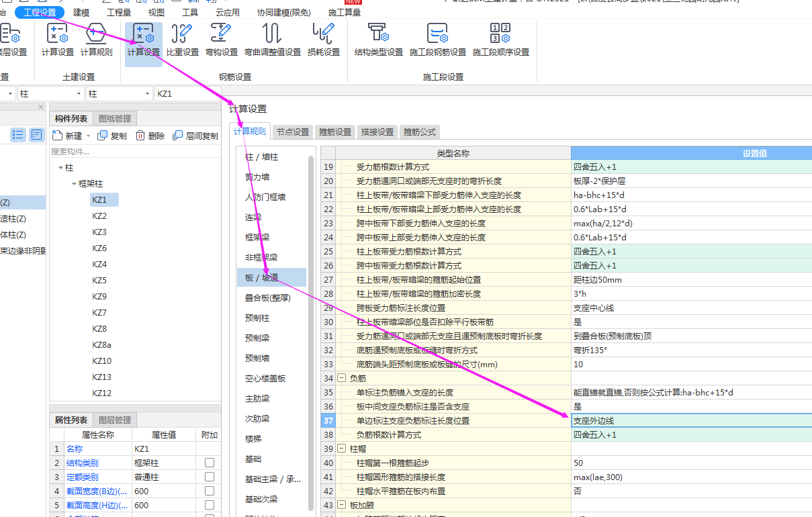Open the 工具 menu

(190, 12)
